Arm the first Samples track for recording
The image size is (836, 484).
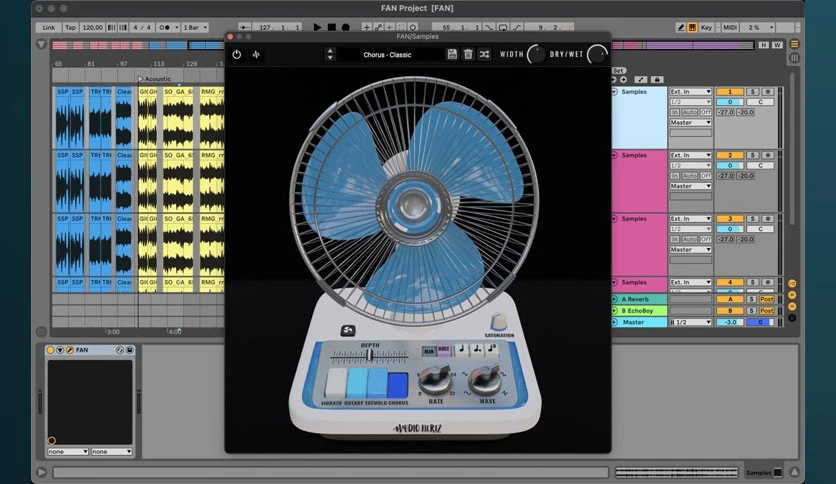point(768,92)
